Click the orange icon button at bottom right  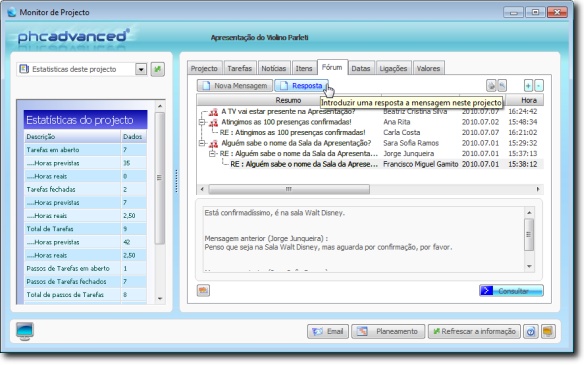(548, 331)
